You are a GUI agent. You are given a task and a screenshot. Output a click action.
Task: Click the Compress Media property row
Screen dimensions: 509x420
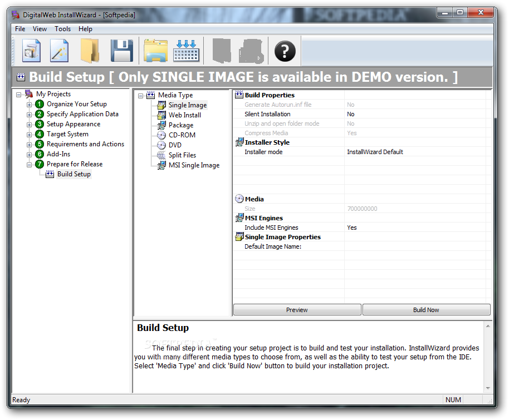click(x=359, y=133)
